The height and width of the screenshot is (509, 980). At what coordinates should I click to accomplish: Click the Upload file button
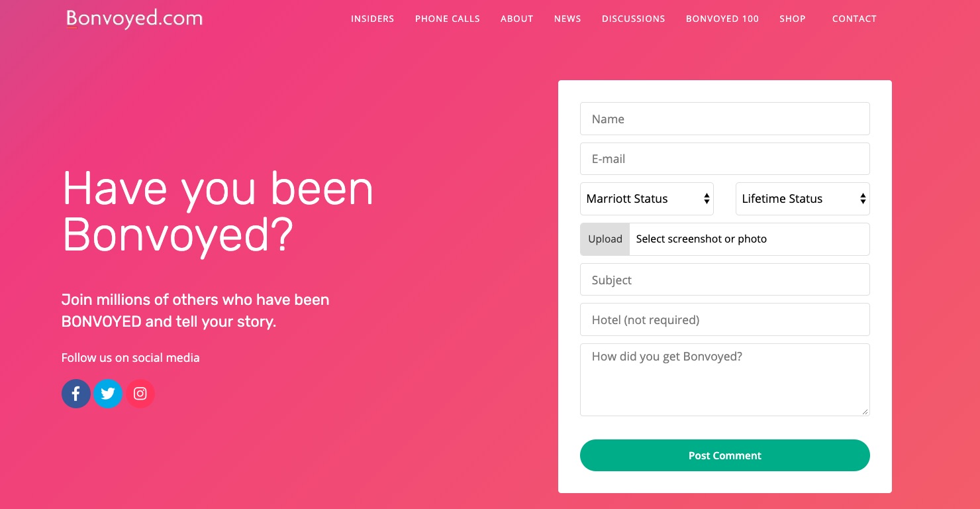click(x=605, y=239)
